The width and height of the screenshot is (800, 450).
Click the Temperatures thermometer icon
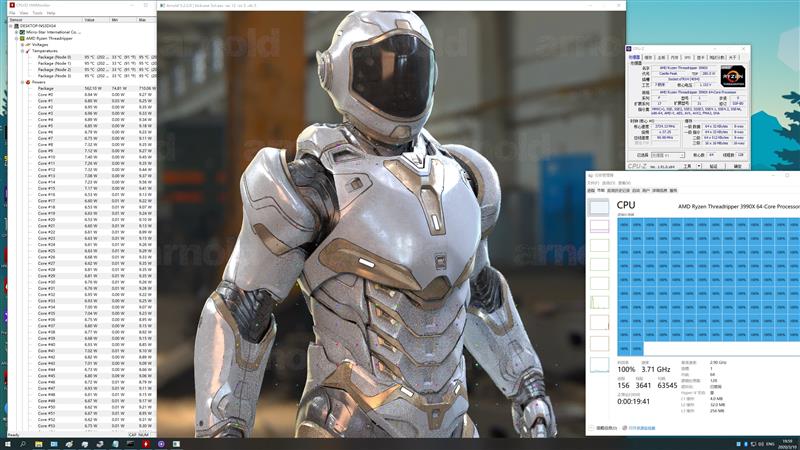pyautogui.click(x=27, y=50)
